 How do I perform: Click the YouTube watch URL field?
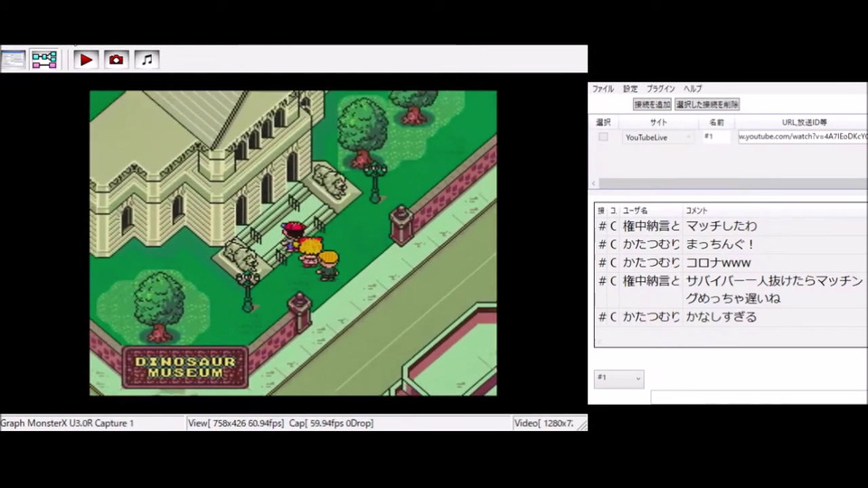(803, 136)
